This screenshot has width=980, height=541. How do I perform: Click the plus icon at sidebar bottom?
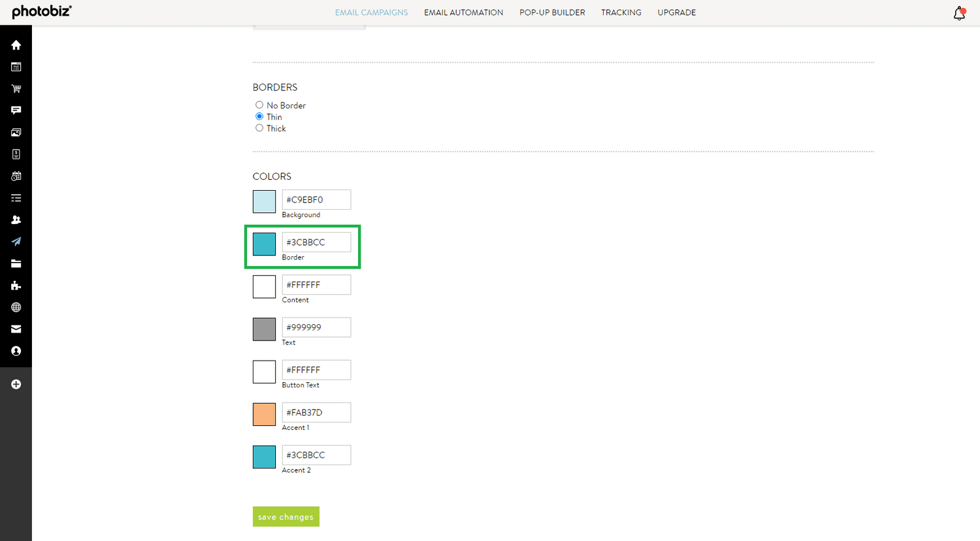[x=16, y=384]
